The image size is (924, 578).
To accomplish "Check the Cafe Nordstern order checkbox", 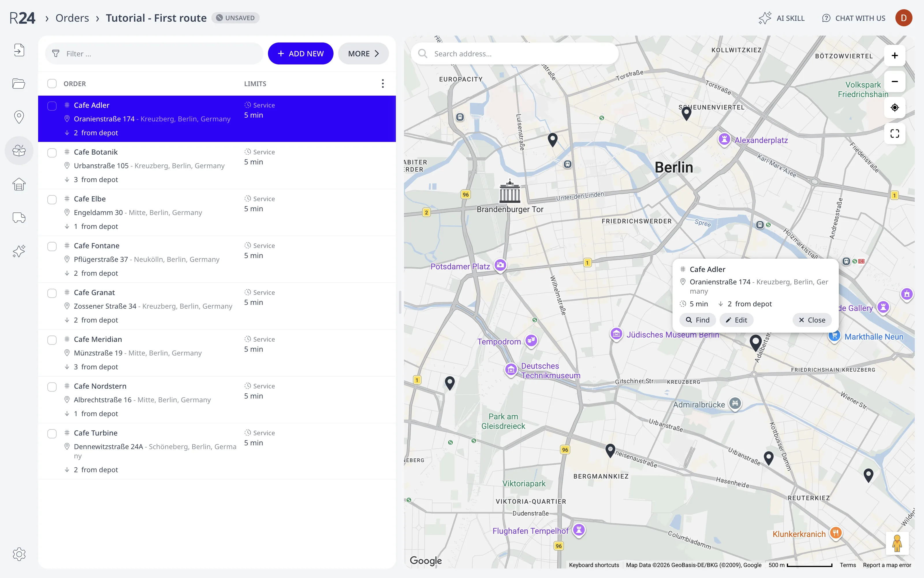I will pos(52,387).
